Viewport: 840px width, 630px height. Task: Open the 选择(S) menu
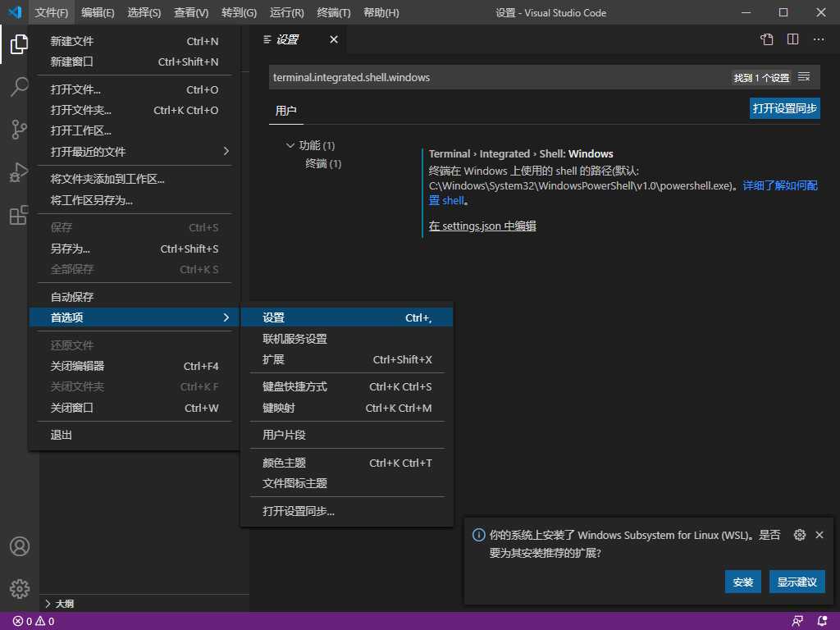pos(144,12)
